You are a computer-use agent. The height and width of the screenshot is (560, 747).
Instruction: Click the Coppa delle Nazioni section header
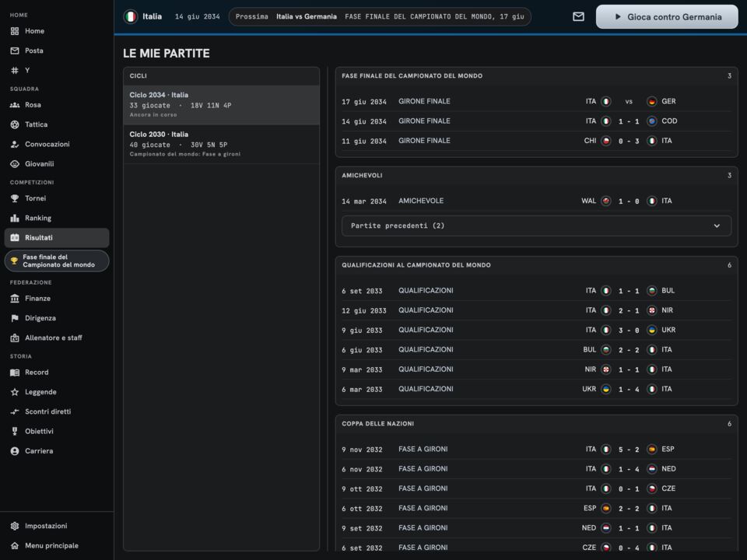click(x=536, y=424)
